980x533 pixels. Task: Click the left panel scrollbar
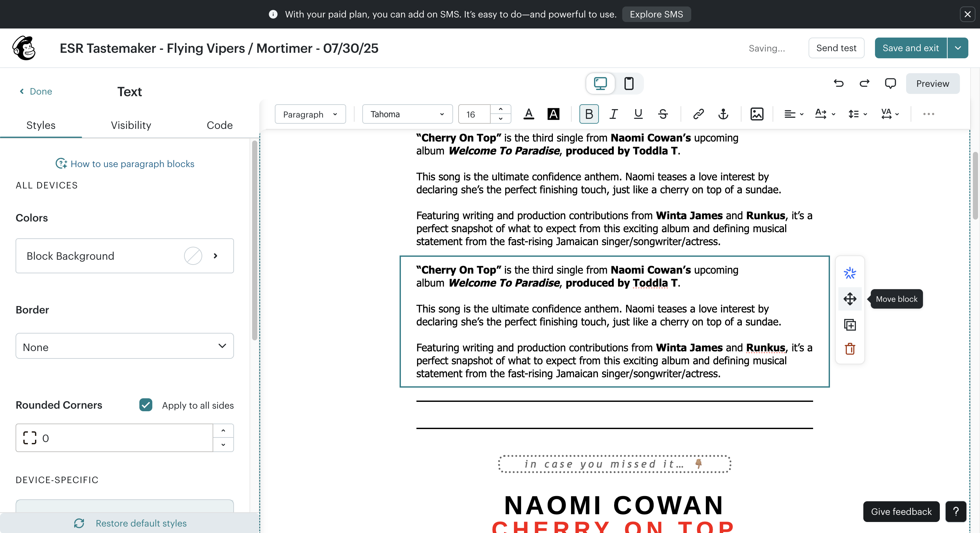(x=254, y=240)
